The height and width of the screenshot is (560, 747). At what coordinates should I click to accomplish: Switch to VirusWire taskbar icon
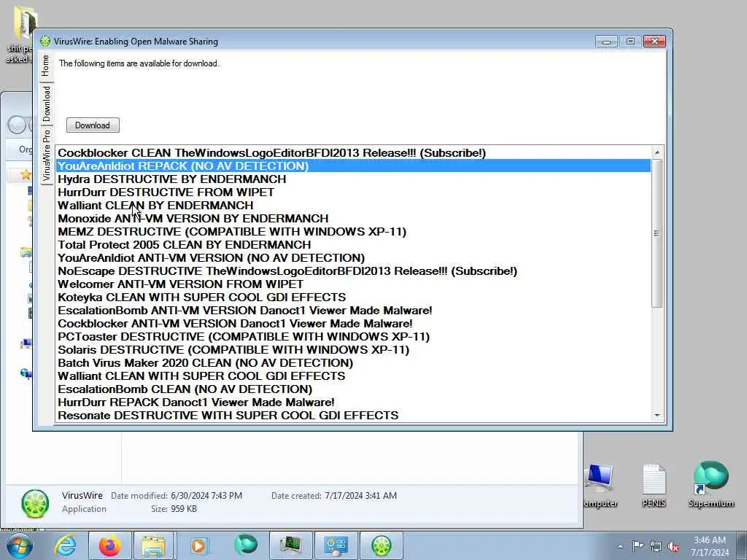tap(382, 545)
